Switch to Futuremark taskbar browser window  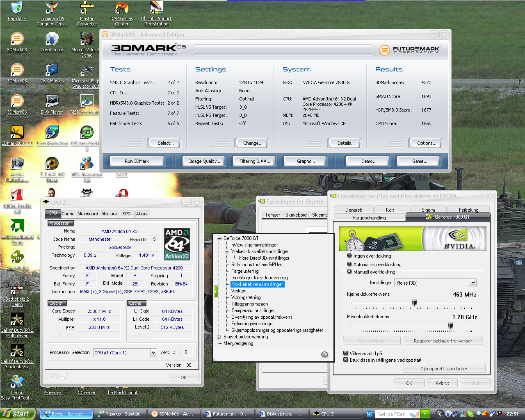(x=228, y=414)
